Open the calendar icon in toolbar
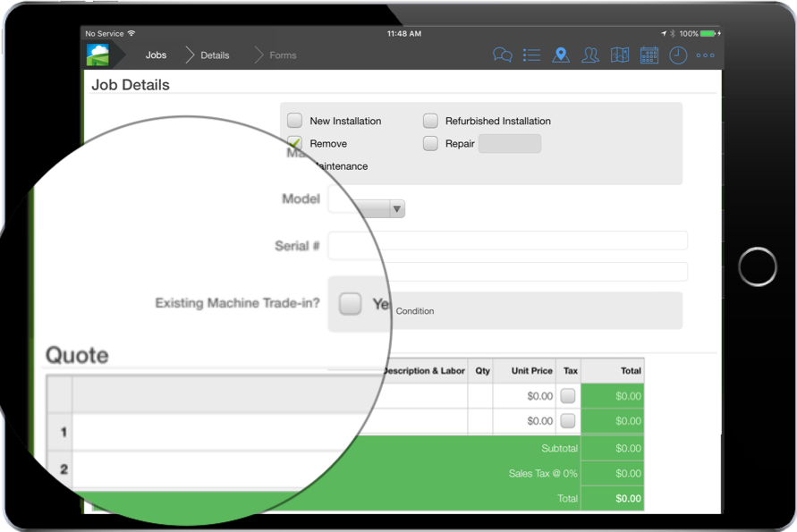The image size is (797, 532). [649, 55]
